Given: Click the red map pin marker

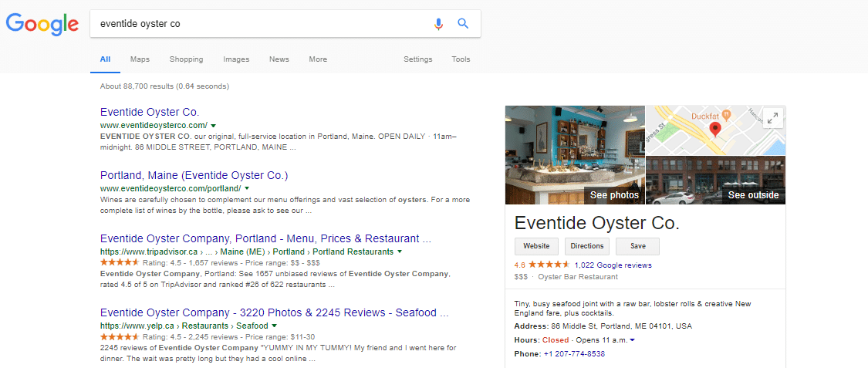Looking at the screenshot, I should (x=715, y=130).
